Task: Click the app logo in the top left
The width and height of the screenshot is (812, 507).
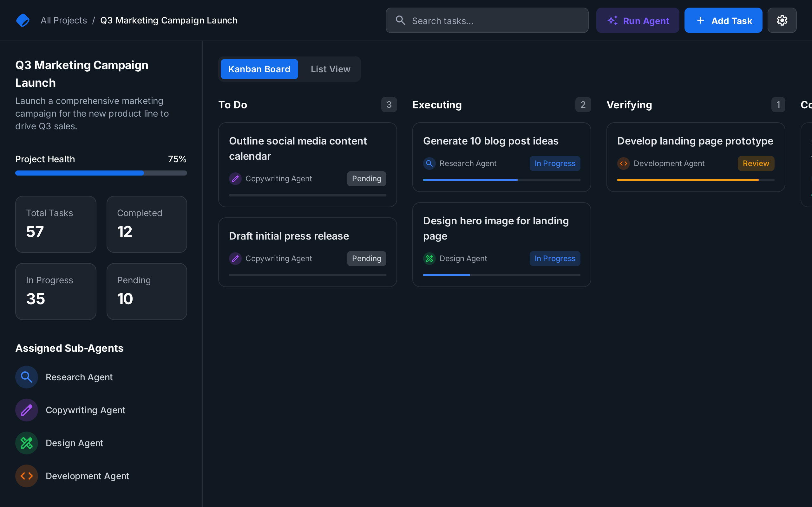Action: tap(23, 20)
